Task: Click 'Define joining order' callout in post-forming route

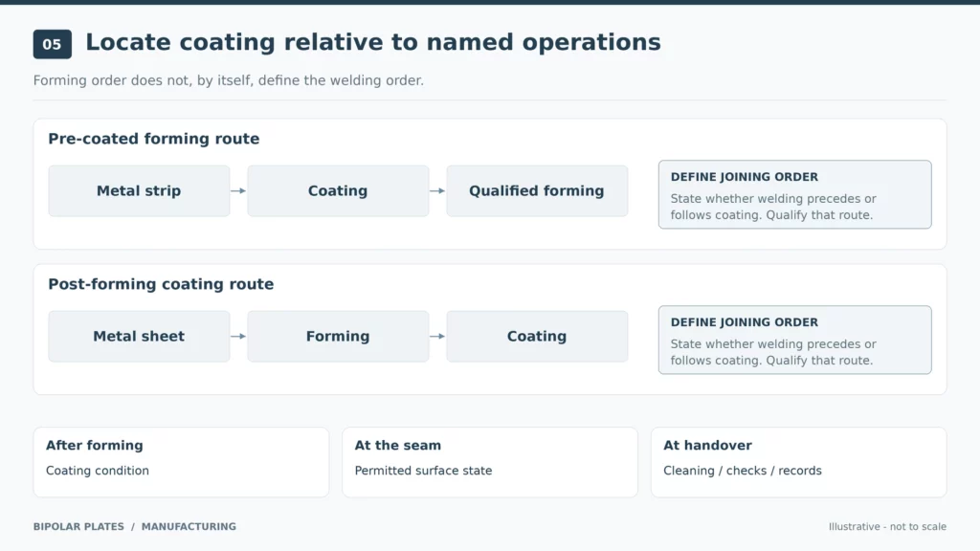Action: pyautogui.click(x=795, y=341)
